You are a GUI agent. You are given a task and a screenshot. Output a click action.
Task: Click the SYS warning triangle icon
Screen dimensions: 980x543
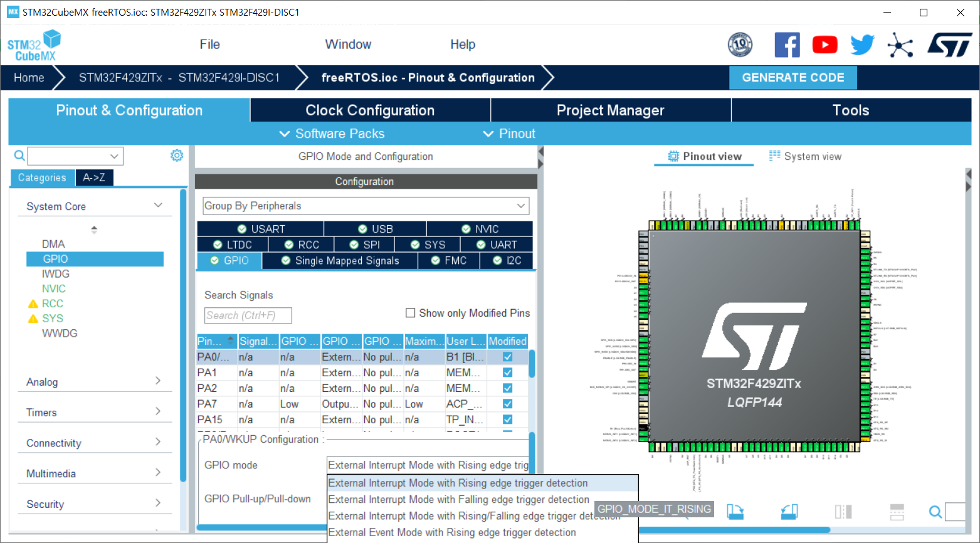(33, 319)
